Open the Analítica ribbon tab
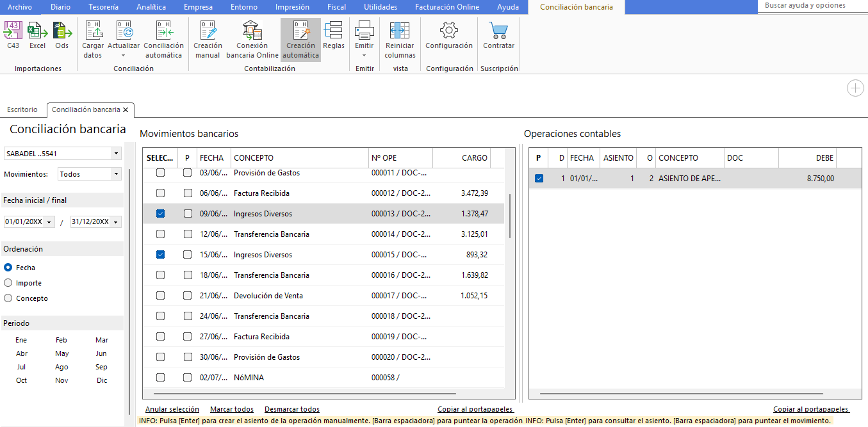 click(x=151, y=7)
